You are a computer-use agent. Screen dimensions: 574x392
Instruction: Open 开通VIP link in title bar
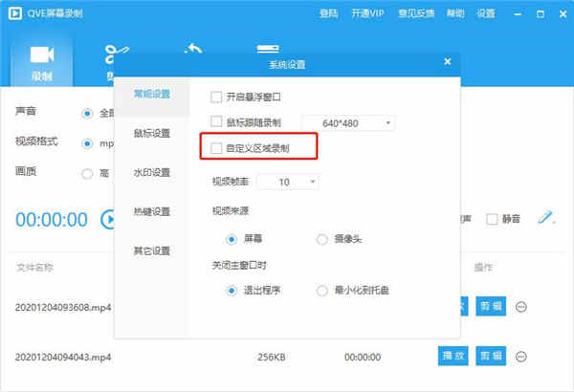[368, 13]
